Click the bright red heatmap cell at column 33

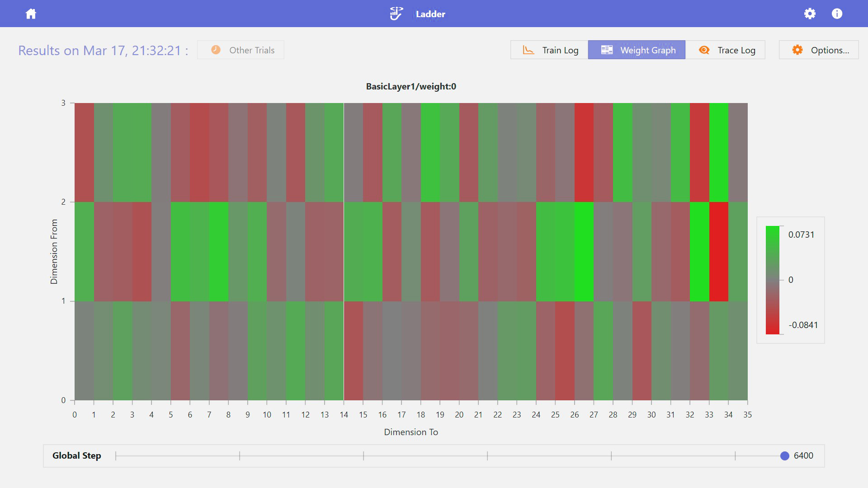point(719,251)
